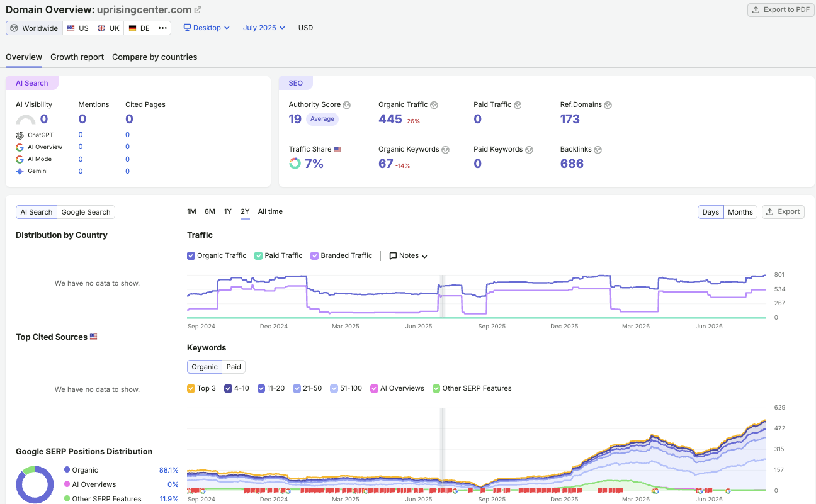This screenshot has height=504, width=816.
Task: Open Authority Score value 19
Action: point(295,119)
